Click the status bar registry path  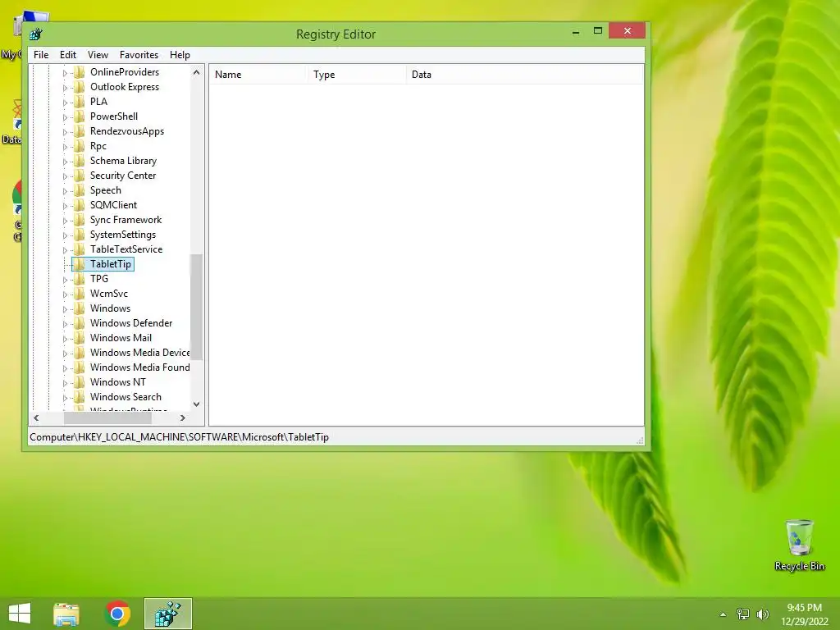[x=179, y=437]
